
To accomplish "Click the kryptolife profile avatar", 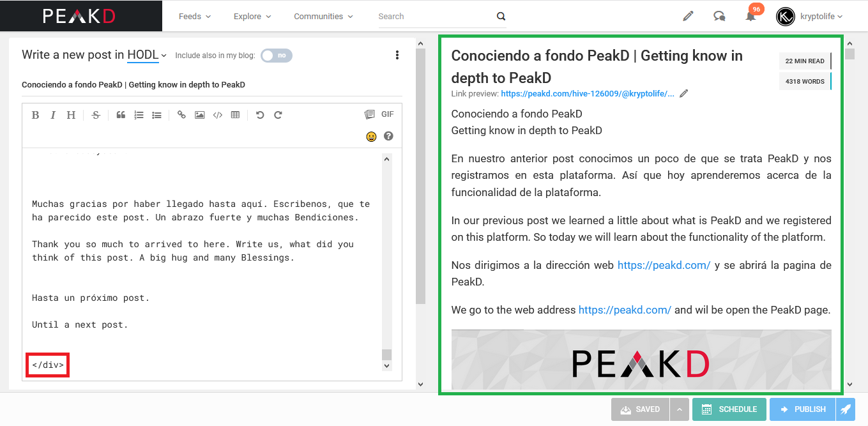I will click(785, 17).
